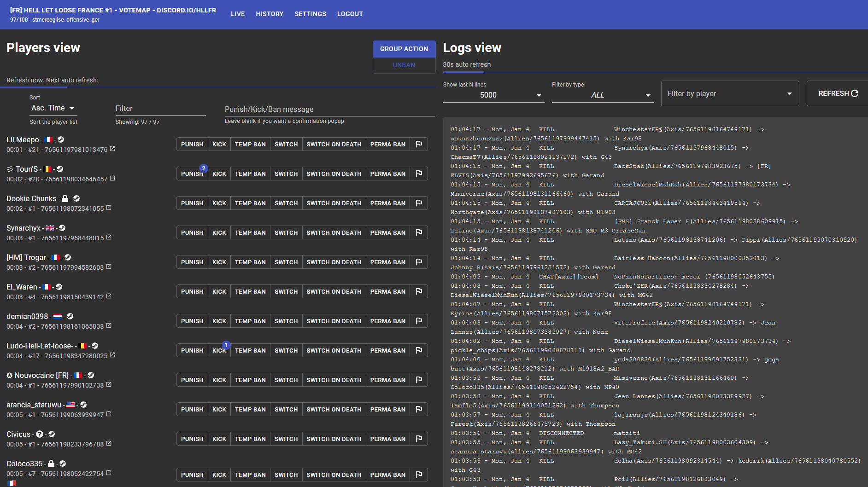Screen dimensions: 868x487
Task: Open HISTORY in top navigation
Action: 270,14
